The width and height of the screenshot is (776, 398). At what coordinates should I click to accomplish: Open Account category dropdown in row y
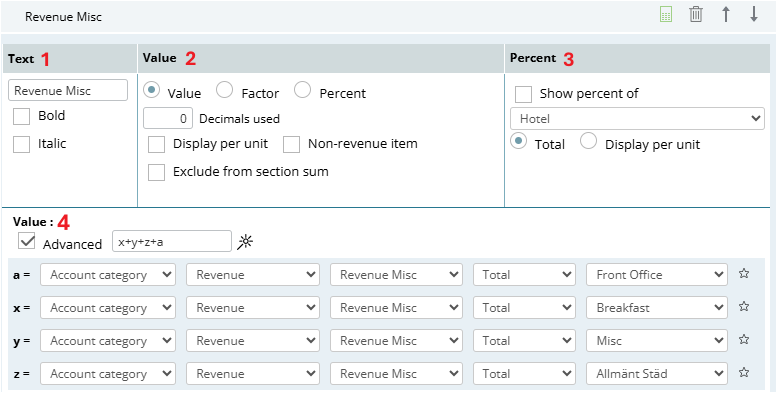(x=108, y=341)
